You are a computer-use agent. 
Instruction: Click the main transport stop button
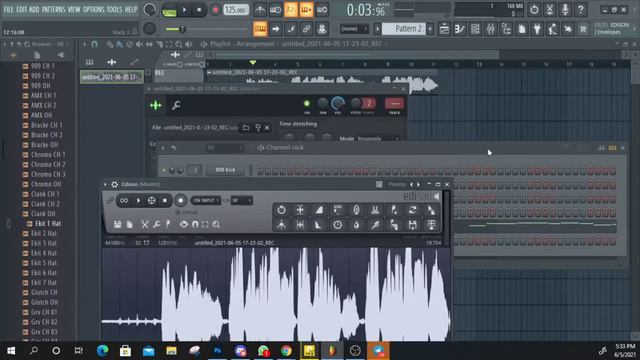point(199,10)
